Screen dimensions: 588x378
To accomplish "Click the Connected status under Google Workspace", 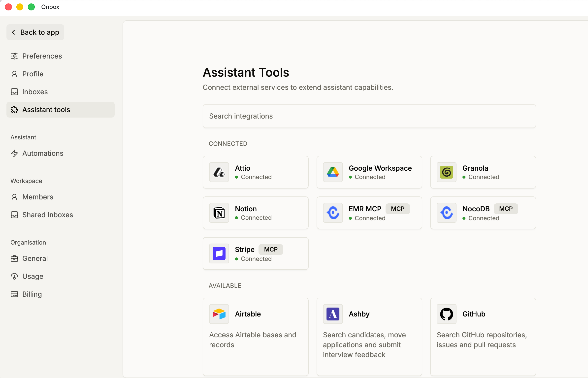I will (x=367, y=177).
